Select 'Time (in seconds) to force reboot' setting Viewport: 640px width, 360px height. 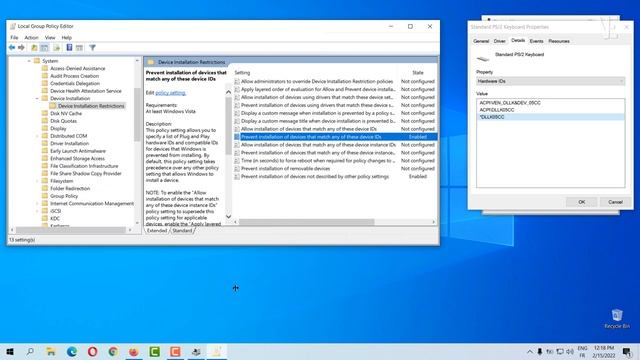pyautogui.click(x=335, y=161)
